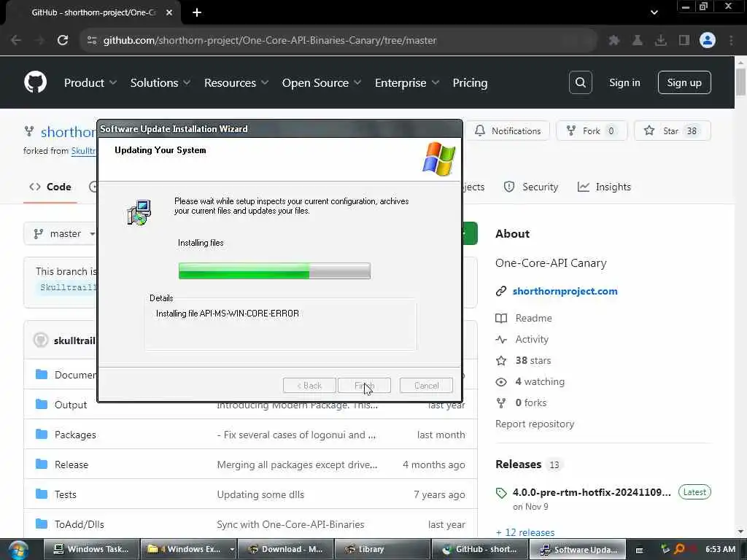Image resolution: width=747 pixels, height=560 pixels.
Task: Click Finish in the update wizard
Action: (x=364, y=385)
